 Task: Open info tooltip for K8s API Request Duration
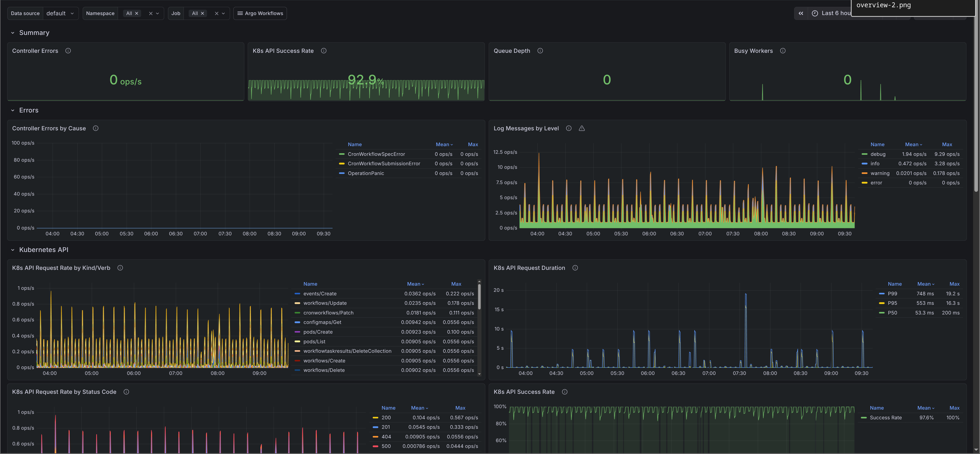[575, 268]
